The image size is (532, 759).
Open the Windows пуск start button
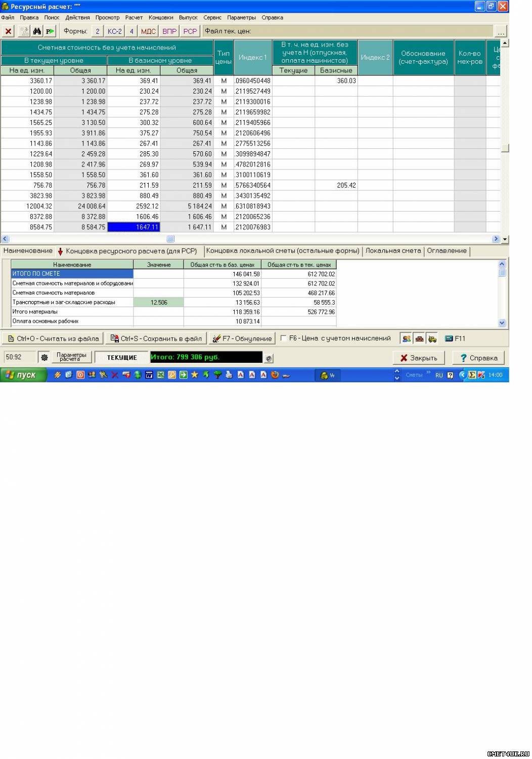click(x=24, y=375)
